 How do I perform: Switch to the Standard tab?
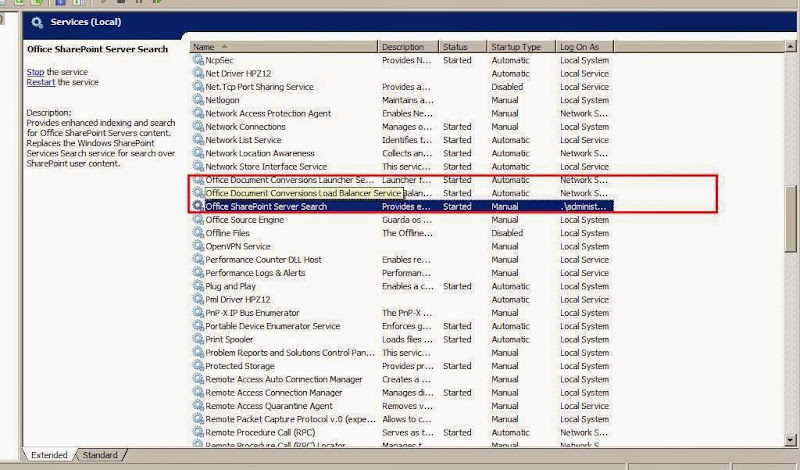click(100, 455)
